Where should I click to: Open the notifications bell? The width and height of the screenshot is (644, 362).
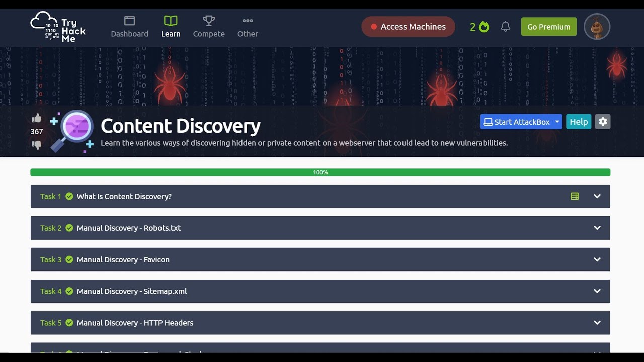[506, 27]
